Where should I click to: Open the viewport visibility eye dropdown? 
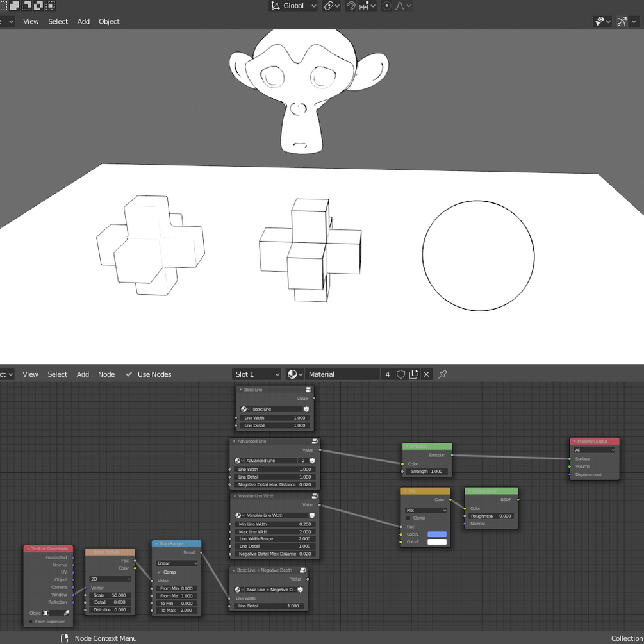pyautogui.click(x=602, y=21)
